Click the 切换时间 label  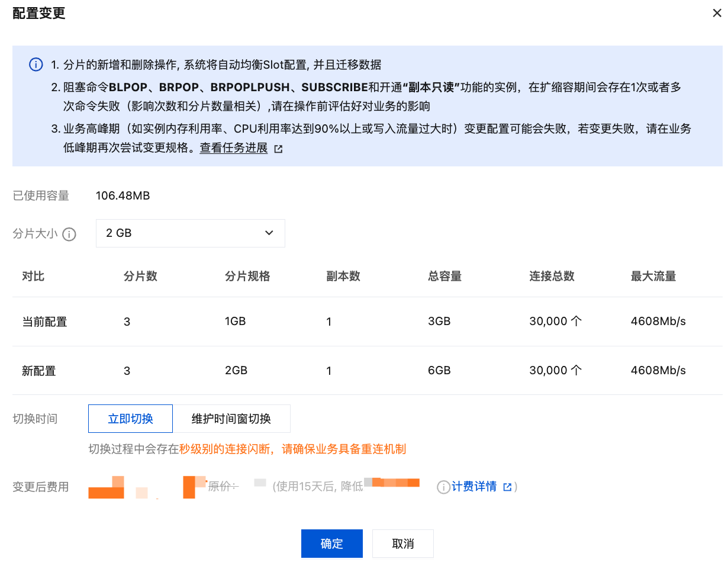[x=35, y=419]
